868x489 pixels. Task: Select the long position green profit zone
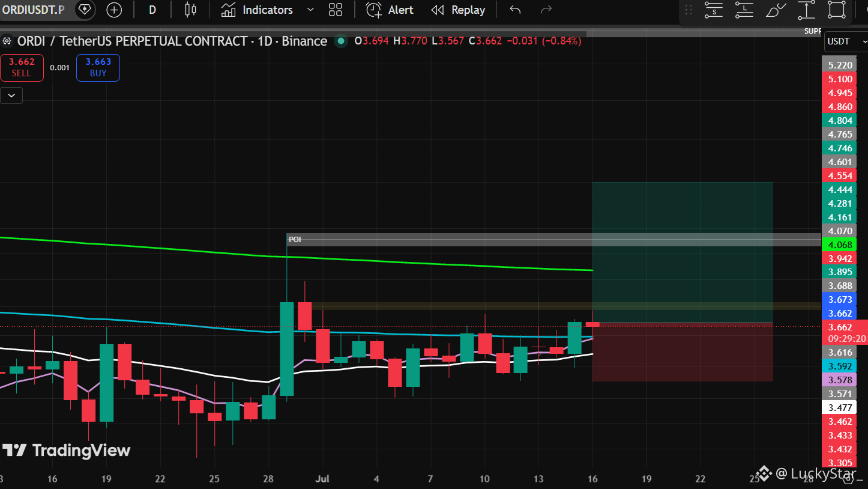click(683, 252)
